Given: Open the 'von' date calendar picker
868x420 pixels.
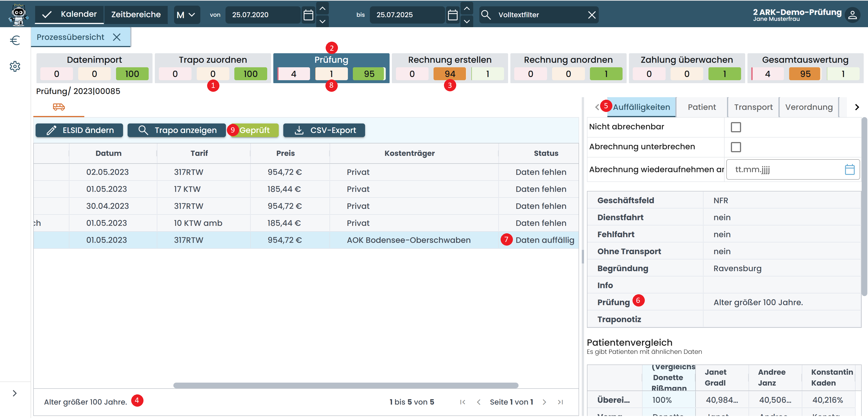Looking at the screenshot, I should 308,15.
